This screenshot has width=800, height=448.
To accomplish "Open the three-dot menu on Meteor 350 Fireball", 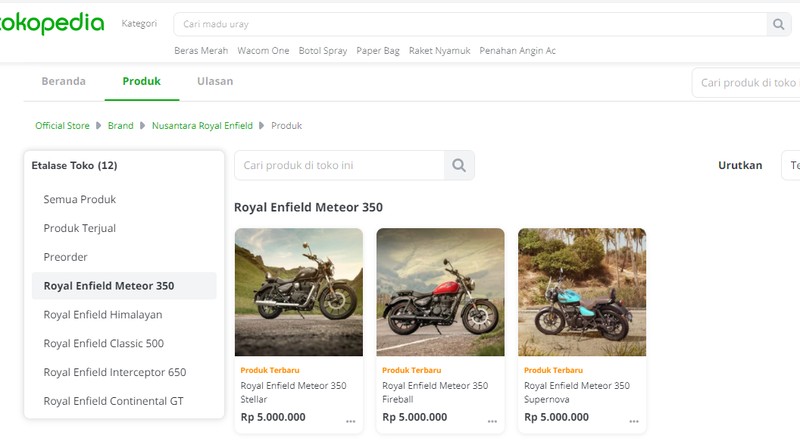I will pos(492,421).
